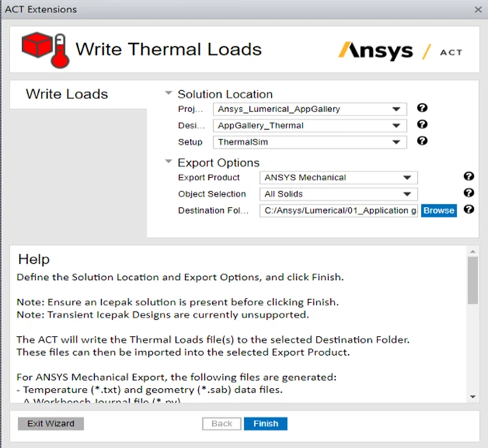The height and width of the screenshot is (448, 488).
Task: Collapse the Export Options section
Action: 169,161
